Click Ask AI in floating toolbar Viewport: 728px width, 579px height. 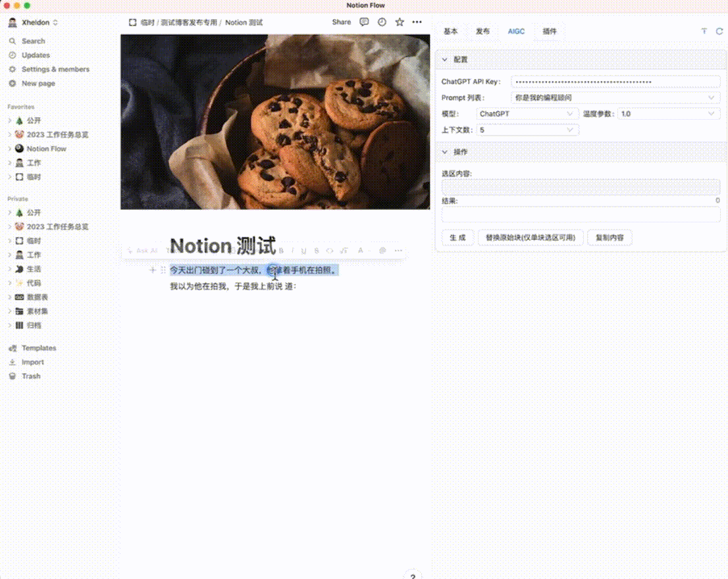143,251
